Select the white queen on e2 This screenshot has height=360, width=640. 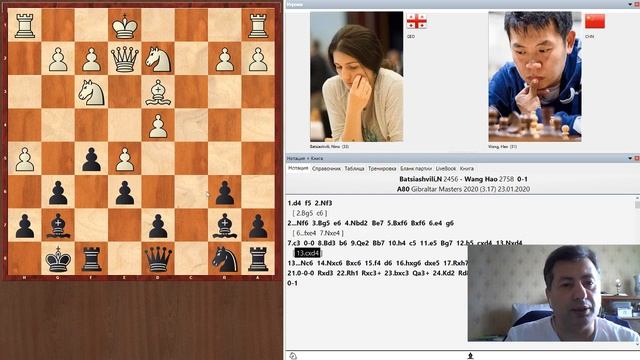coord(124,59)
